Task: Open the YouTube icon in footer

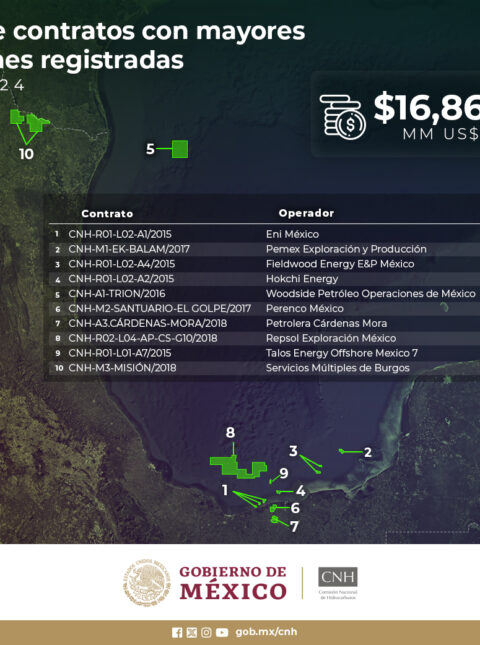Action: (222, 632)
